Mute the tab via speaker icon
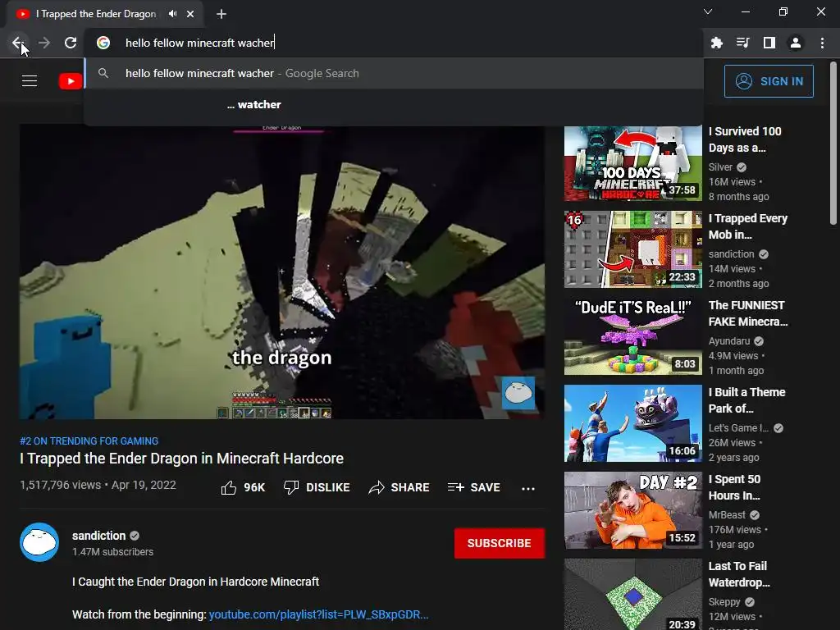The height and width of the screenshot is (630, 840). 172,14
